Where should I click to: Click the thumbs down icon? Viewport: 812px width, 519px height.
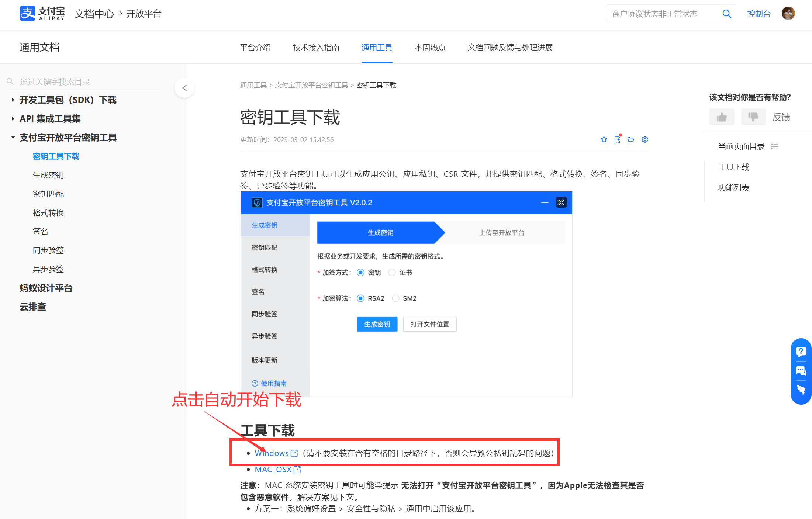(753, 117)
